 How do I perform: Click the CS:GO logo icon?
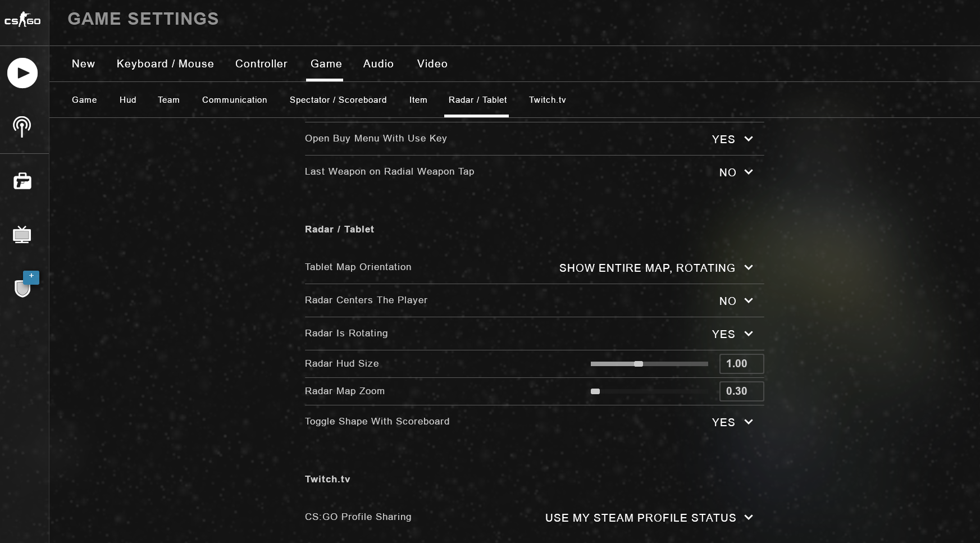coord(22,20)
